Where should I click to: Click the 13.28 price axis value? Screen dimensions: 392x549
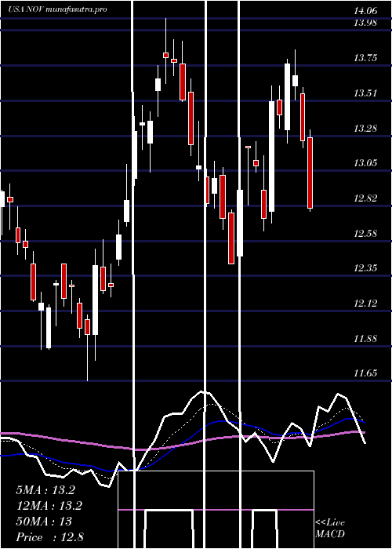365,128
